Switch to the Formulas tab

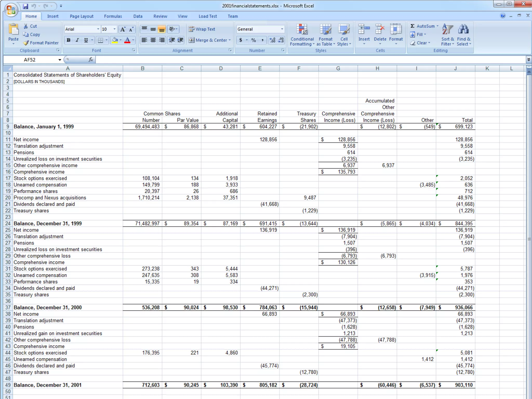click(113, 16)
